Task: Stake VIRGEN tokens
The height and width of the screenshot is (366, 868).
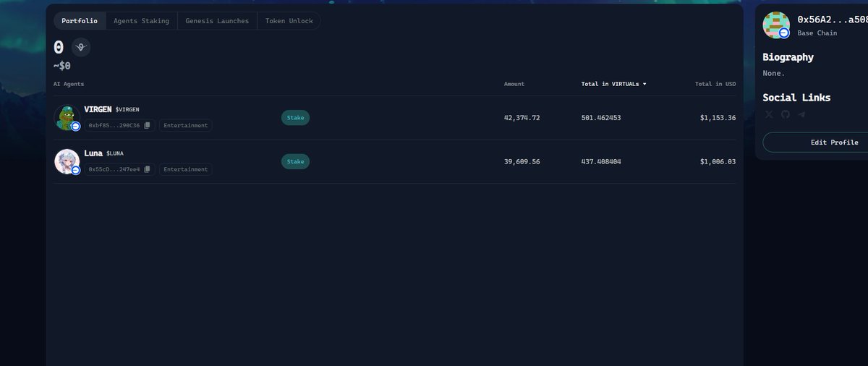Action: coord(295,117)
